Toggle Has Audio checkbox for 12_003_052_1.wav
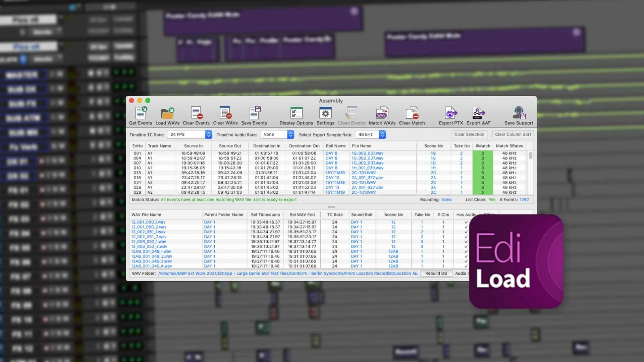Screen dimensions: 644x362 [x=466, y=241]
